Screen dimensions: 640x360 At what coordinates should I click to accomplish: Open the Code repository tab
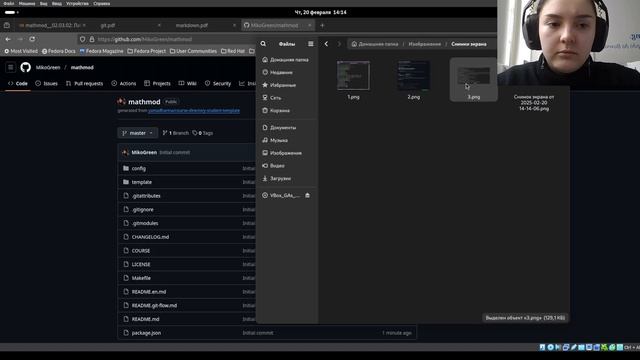(x=18, y=83)
